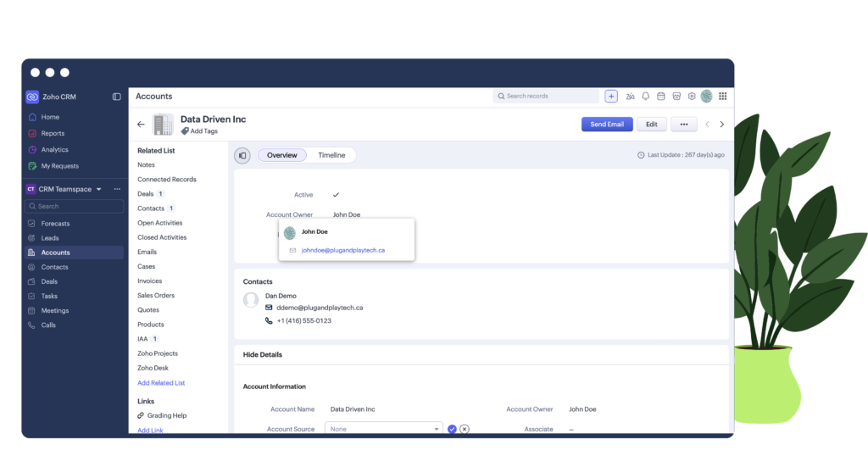Viewport: 868px width, 467px height.
Task: Open Zoho Desk related list
Action: pyautogui.click(x=153, y=368)
